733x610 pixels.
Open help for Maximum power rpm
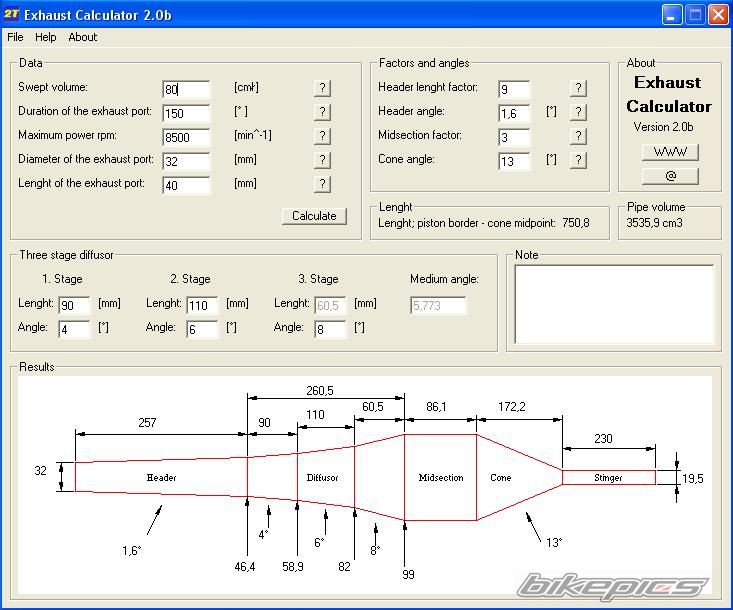(322, 136)
